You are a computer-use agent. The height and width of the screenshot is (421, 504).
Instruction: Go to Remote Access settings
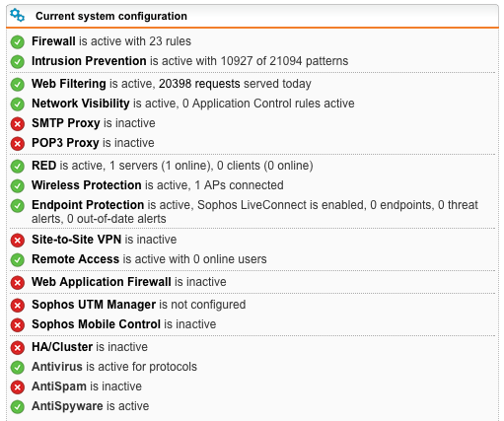tap(75, 259)
